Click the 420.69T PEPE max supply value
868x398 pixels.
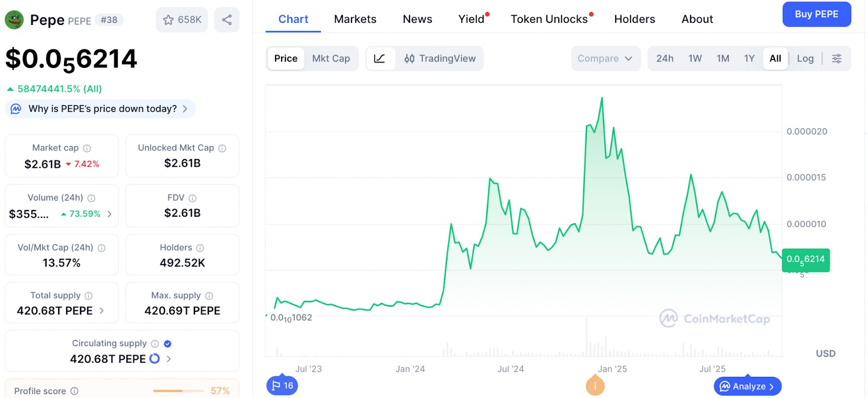point(182,311)
